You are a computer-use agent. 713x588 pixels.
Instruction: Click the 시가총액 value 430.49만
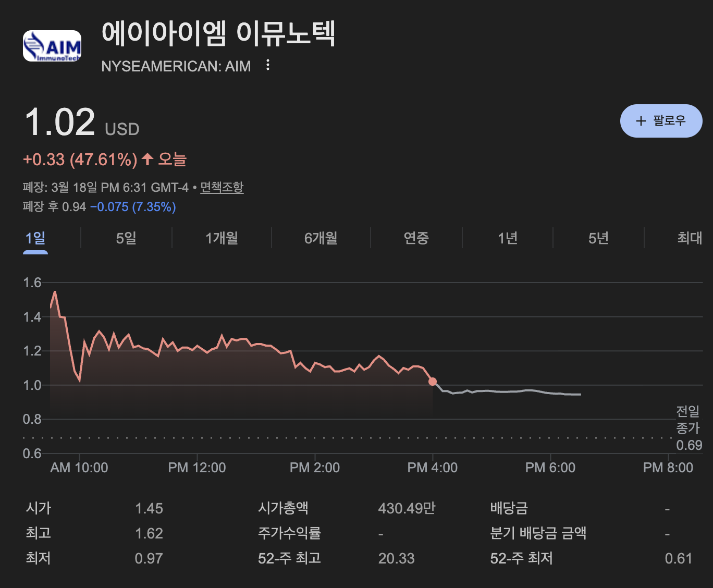(407, 508)
